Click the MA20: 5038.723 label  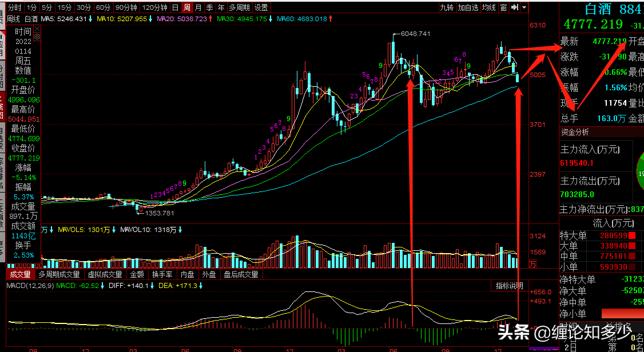coord(181,19)
